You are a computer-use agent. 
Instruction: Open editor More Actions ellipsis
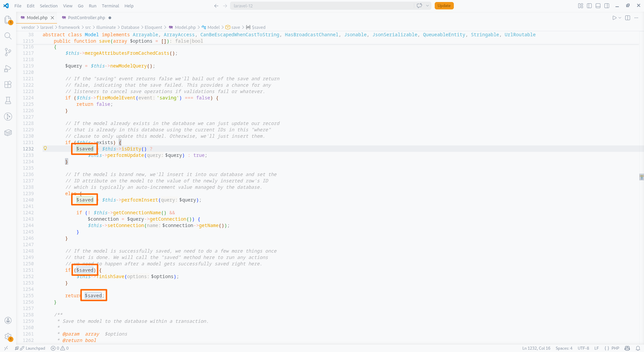coord(636,18)
